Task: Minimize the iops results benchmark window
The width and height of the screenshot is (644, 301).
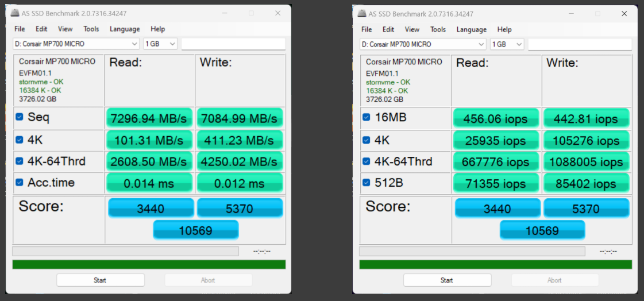Action: (570, 13)
